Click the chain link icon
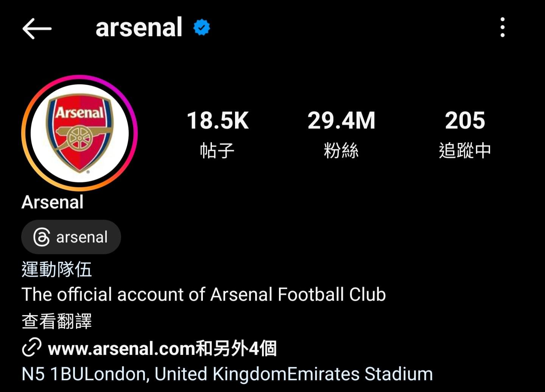 tap(31, 348)
